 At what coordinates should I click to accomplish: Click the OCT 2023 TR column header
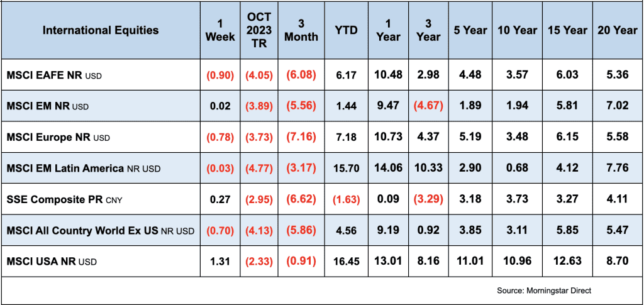258,30
